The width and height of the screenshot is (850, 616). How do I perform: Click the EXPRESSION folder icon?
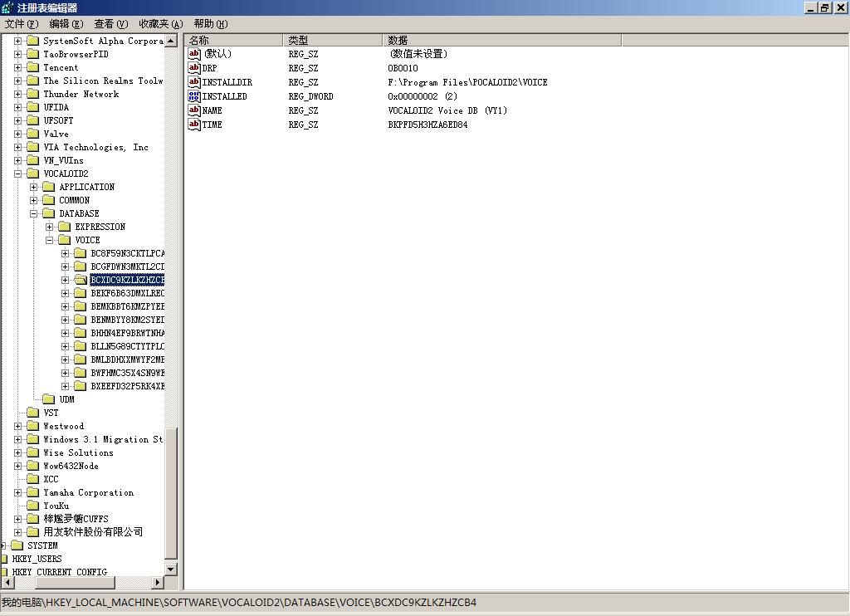coord(65,227)
